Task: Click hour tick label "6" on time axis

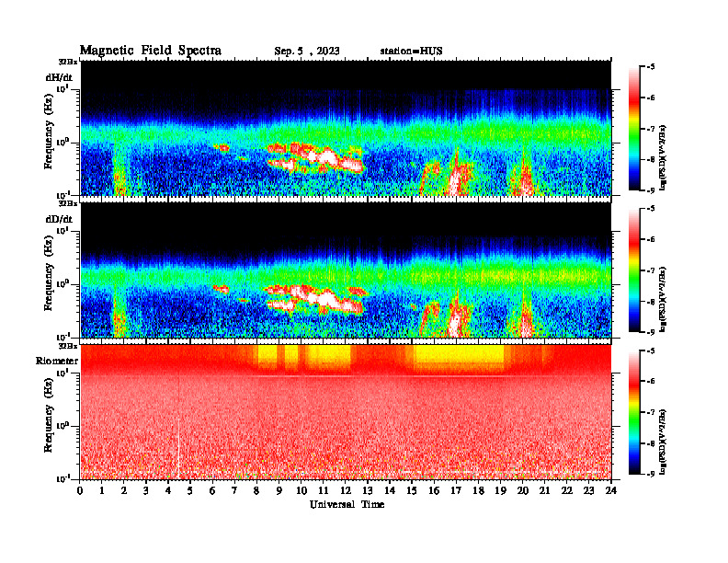Action: [x=212, y=490]
